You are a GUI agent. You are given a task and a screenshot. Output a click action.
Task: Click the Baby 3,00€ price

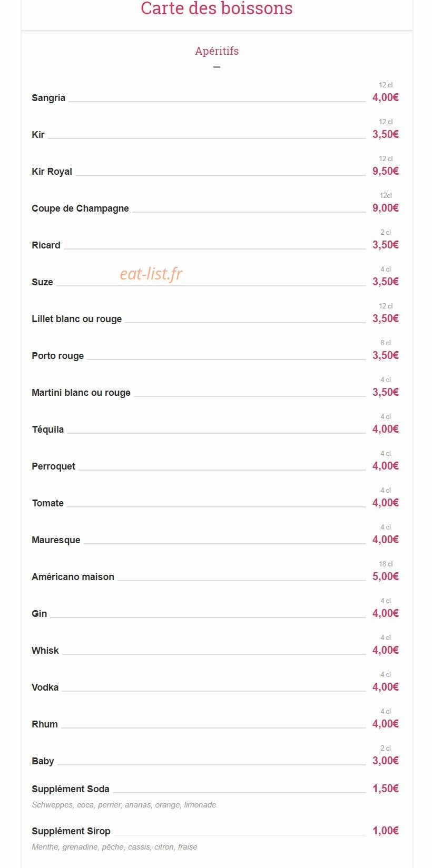pos(386,761)
